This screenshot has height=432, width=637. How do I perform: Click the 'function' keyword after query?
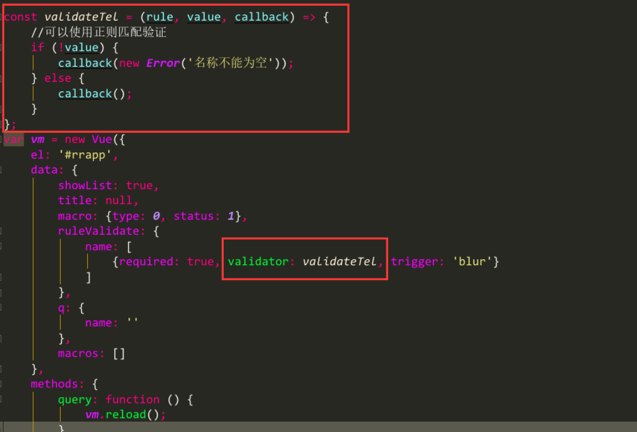click(x=132, y=399)
